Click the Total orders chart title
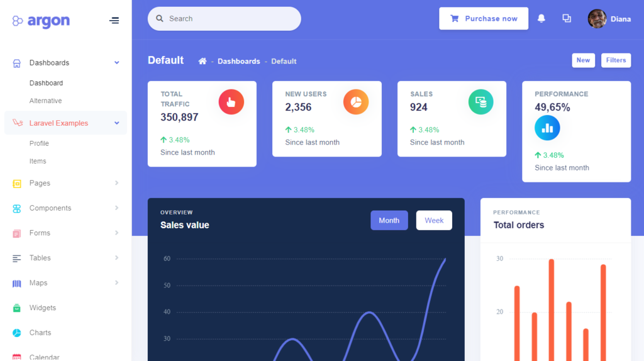 click(519, 225)
